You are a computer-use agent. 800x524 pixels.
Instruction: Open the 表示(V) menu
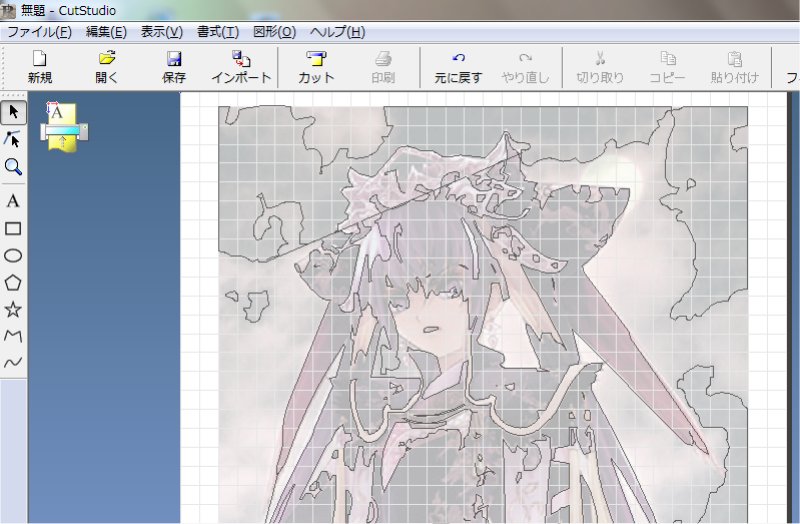(x=162, y=32)
